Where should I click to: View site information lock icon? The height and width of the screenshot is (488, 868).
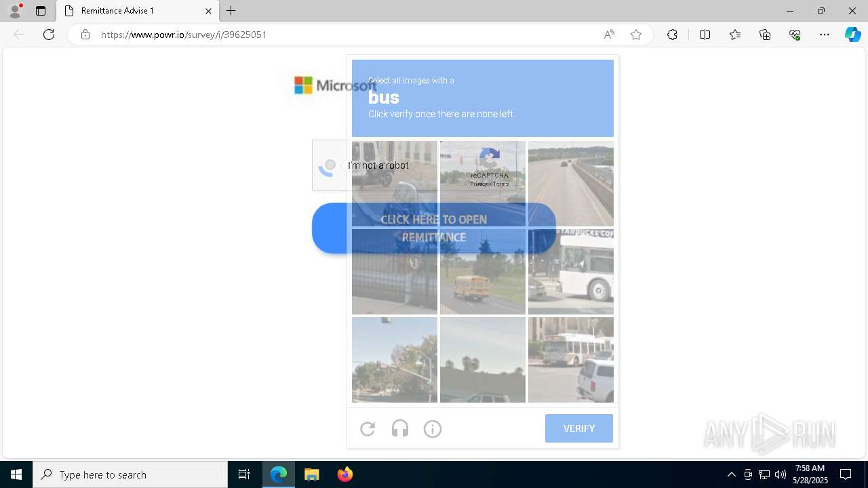85,35
